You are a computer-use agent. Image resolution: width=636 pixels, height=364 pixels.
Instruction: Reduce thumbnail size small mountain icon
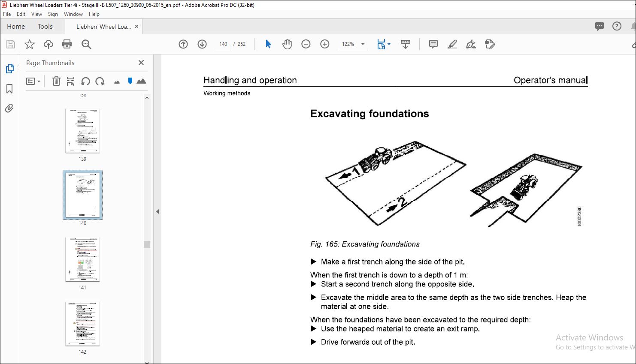(x=117, y=82)
